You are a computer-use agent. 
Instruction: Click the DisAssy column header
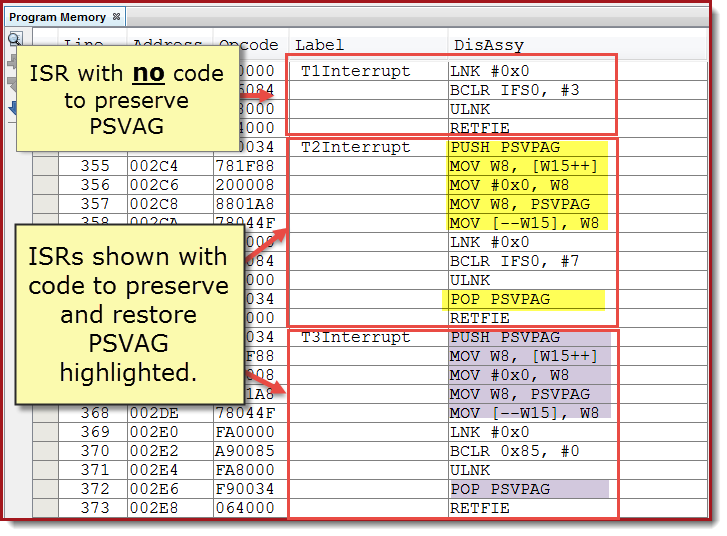488,45
